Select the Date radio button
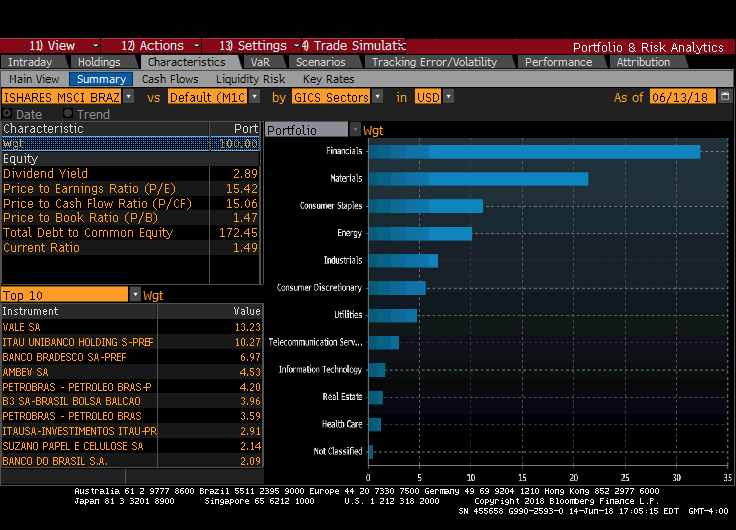This screenshot has width=736, height=530. [x=8, y=114]
